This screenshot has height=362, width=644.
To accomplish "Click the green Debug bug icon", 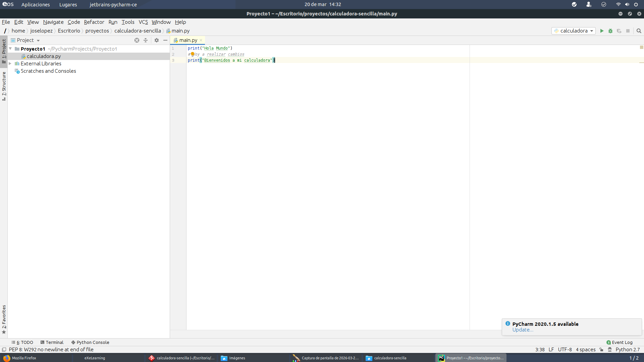I will click(x=610, y=31).
